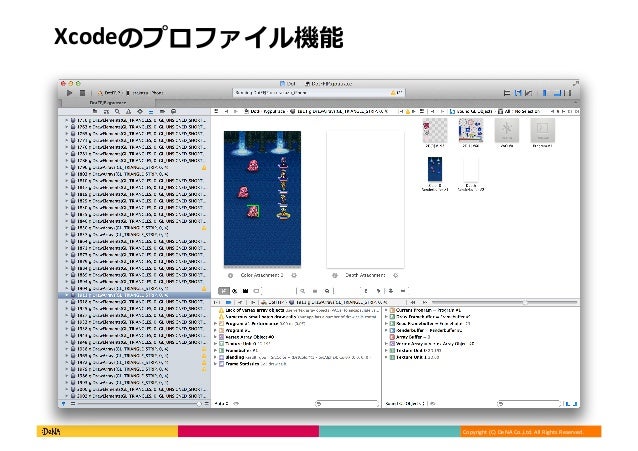Screen dimensions: 638x451
Task: Expand the Frame Statistics row
Action: (x=216, y=364)
